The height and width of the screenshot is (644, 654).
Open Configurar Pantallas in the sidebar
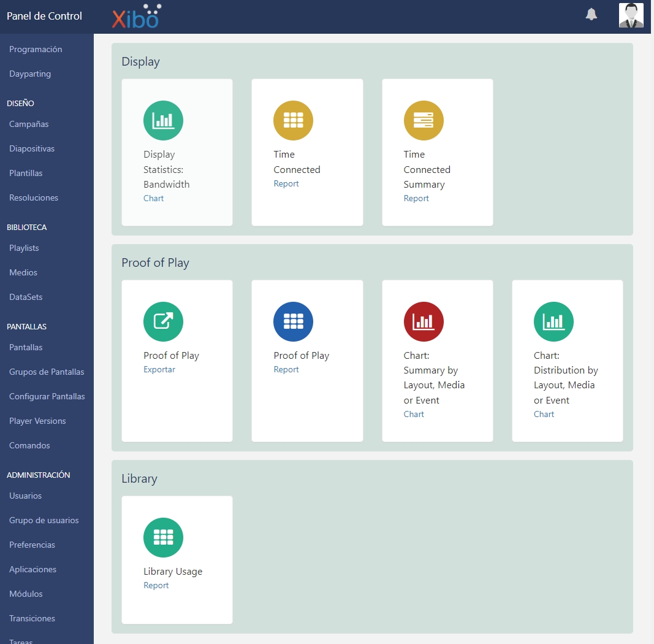click(47, 396)
